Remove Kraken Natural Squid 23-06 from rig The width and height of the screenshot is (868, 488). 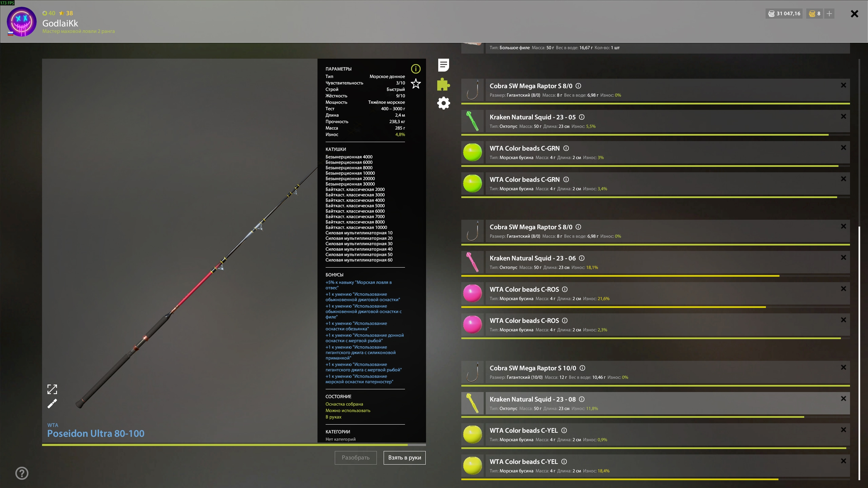(843, 257)
